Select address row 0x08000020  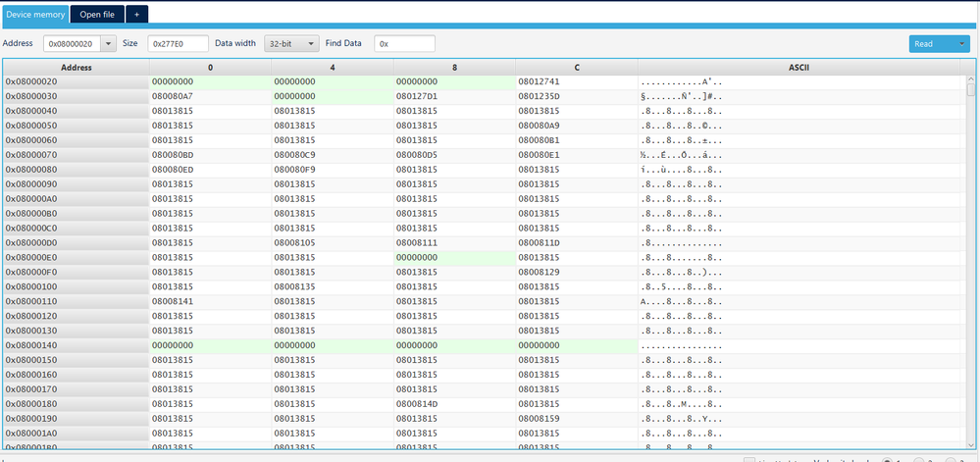point(77,81)
